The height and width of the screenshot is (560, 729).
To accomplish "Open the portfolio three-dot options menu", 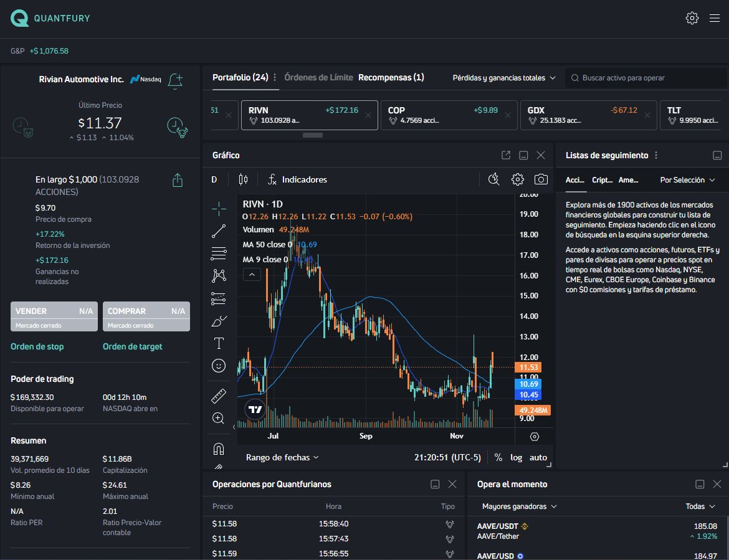I will 275,78.
